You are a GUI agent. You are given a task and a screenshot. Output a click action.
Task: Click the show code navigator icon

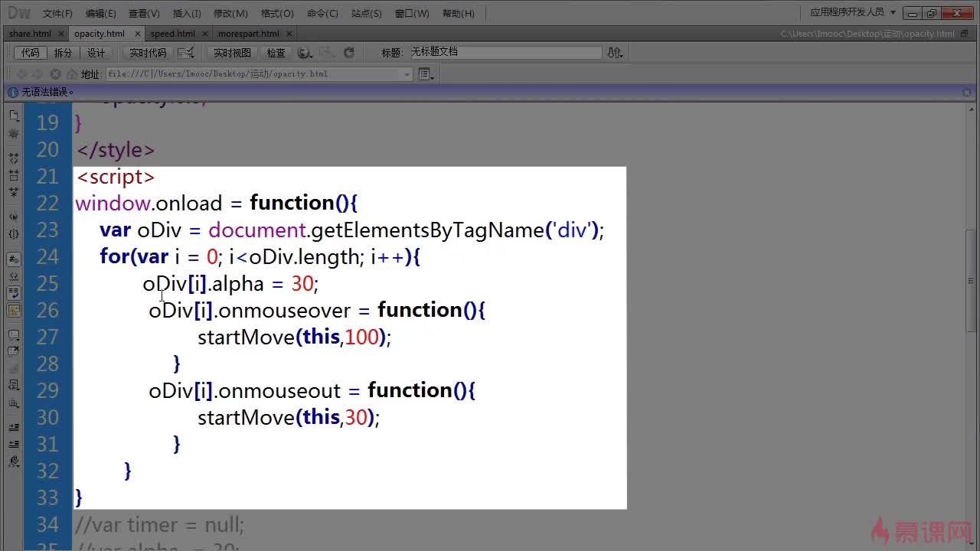tap(14, 134)
